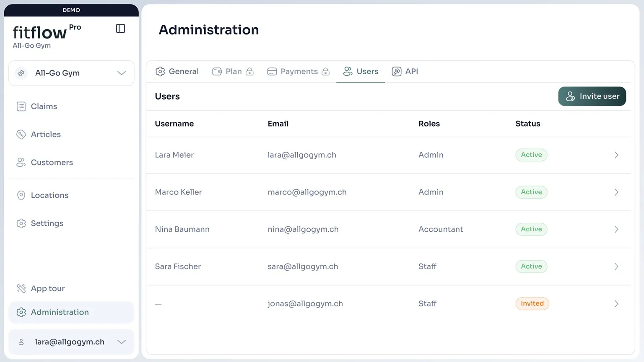The image size is (644, 362).
Task: Switch to the Payments tab
Action: click(x=299, y=72)
